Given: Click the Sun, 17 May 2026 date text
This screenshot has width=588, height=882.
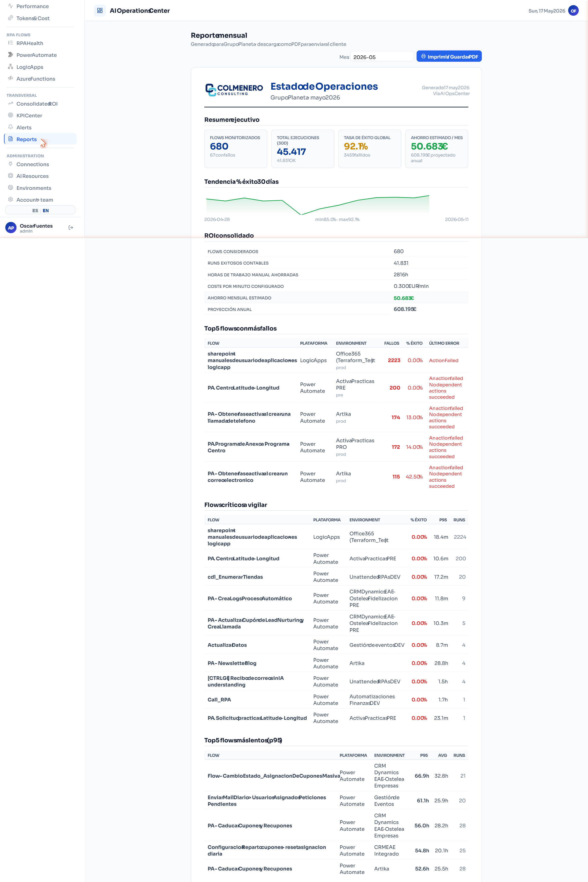Looking at the screenshot, I should (x=546, y=11).
